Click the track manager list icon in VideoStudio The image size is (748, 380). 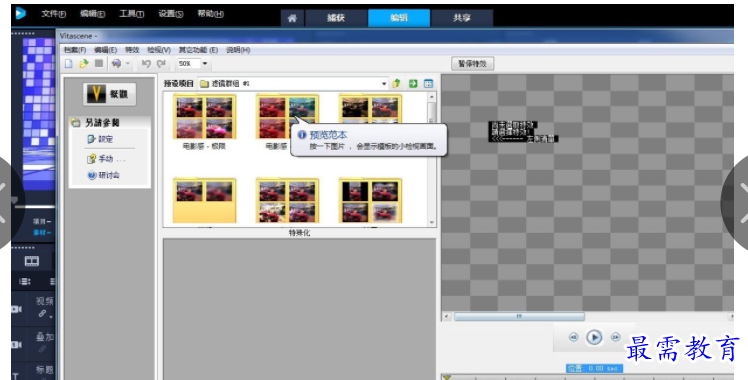coord(24,281)
